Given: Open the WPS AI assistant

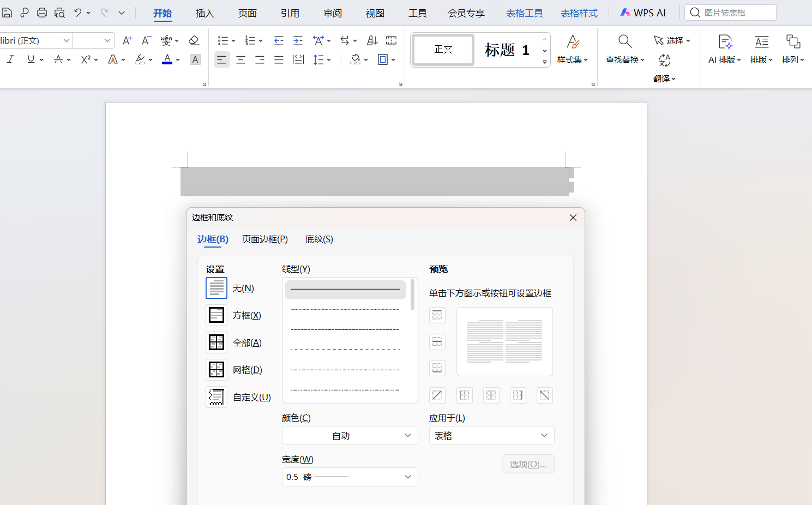Looking at the screenshot, I should [x=643, y=12].
